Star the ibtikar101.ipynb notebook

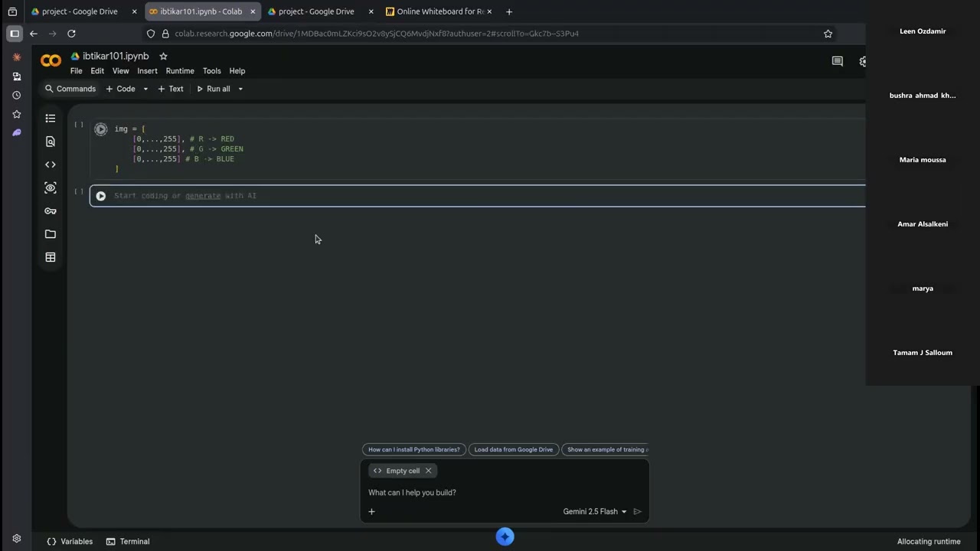click(163, 56)
